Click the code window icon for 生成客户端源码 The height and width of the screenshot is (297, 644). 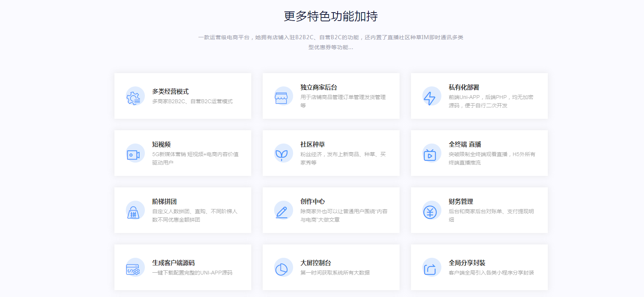(133, 270)
